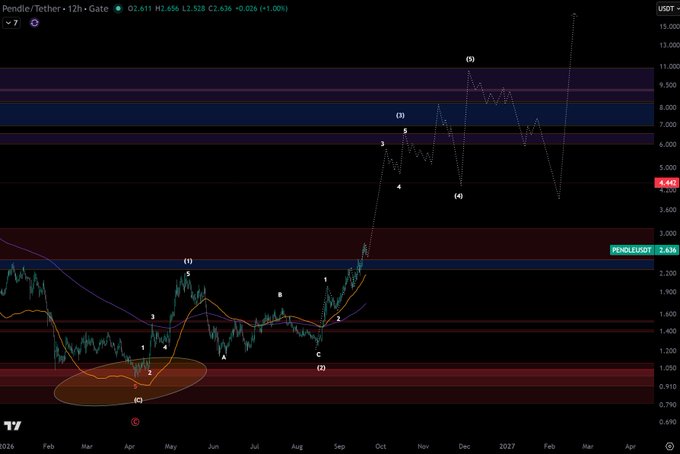Click the red 4.442 price label
680x454 pixels.
pyautogui.click(x=667, y=183)
